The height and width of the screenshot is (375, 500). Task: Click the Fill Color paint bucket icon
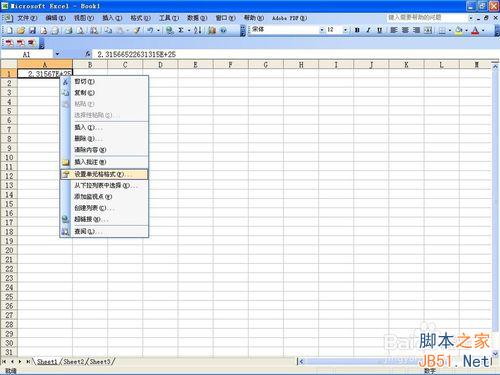[x=459, y=31]
